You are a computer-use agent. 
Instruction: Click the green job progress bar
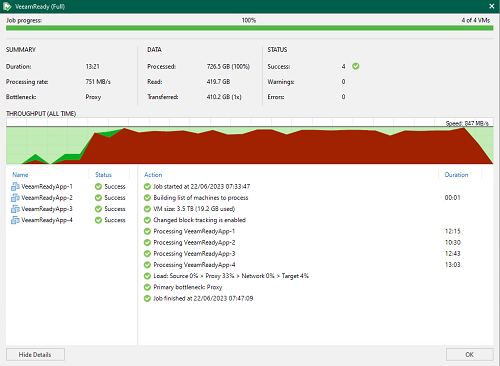pos(249,28)
